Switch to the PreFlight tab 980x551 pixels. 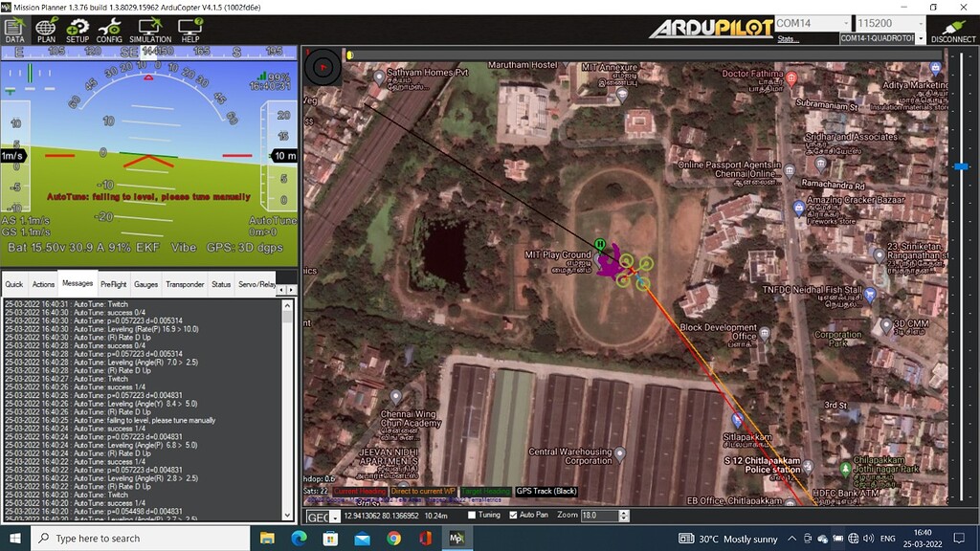113,284
